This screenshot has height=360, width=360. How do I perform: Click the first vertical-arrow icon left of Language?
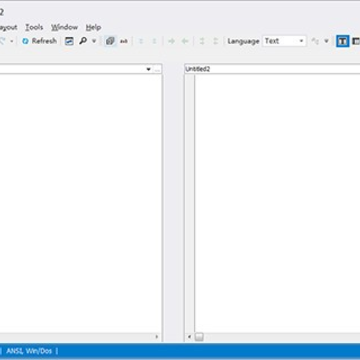202,41
